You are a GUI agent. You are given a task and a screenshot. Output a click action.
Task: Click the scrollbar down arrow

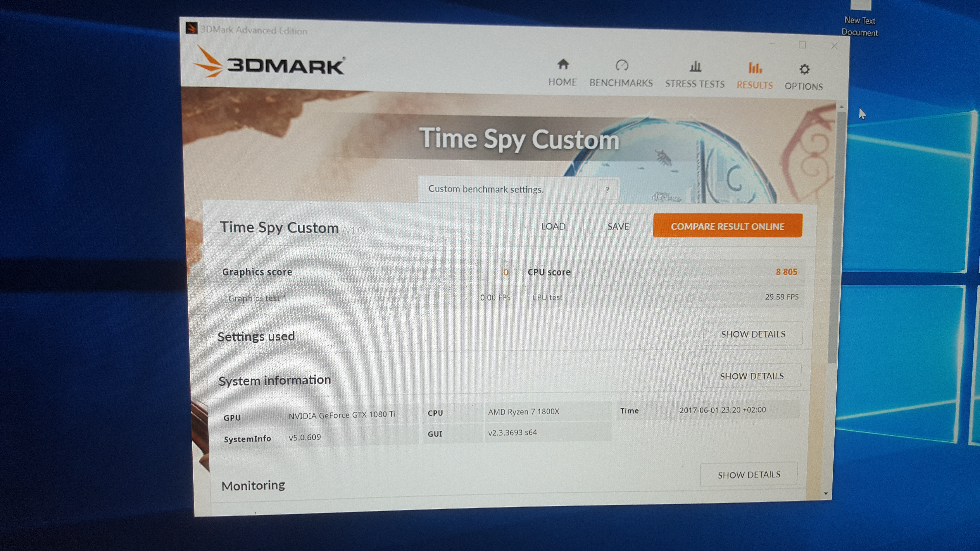tap(826, 493)
